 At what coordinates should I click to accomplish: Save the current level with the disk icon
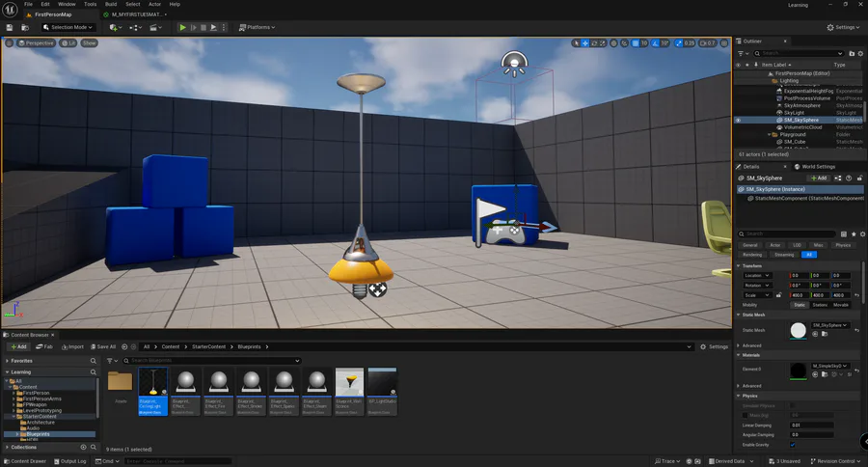10,27
